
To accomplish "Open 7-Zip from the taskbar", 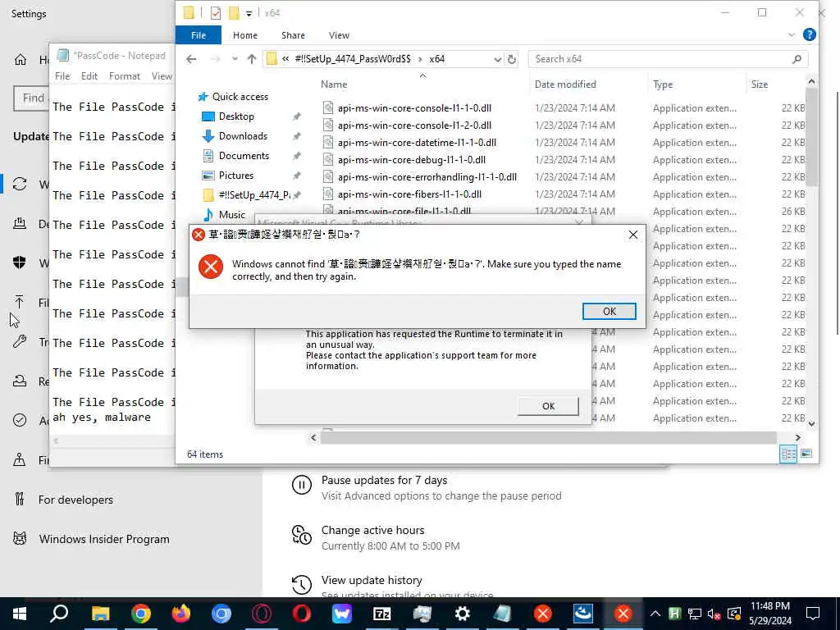I will click(x=381, y=614).
